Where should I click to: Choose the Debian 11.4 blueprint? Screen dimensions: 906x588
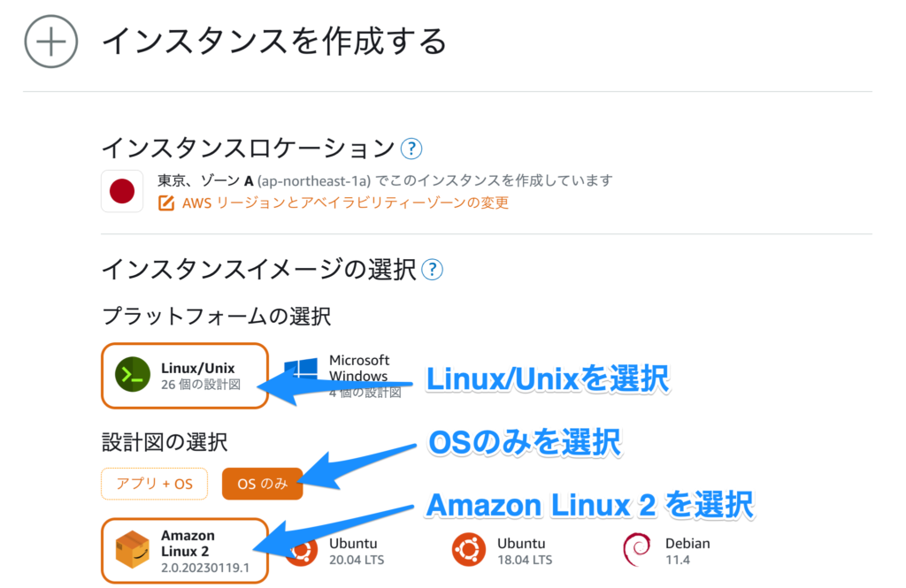click(672, 550)
